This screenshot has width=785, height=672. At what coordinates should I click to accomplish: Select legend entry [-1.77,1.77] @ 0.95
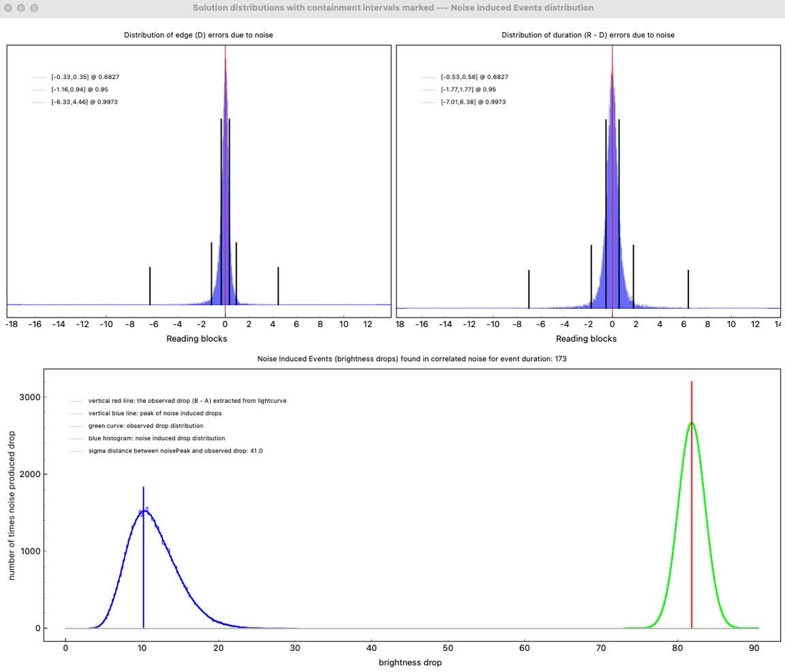pos(468,89)
